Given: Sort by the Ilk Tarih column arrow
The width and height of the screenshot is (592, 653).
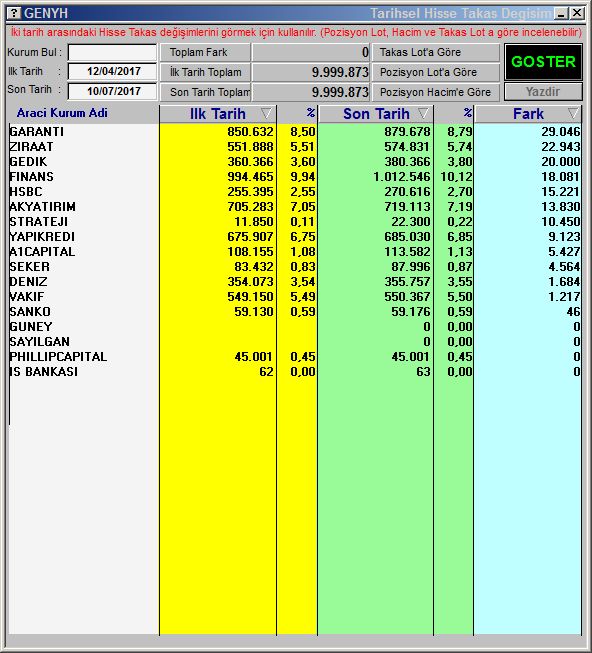Looking at the screenshot, I should 266,113.
